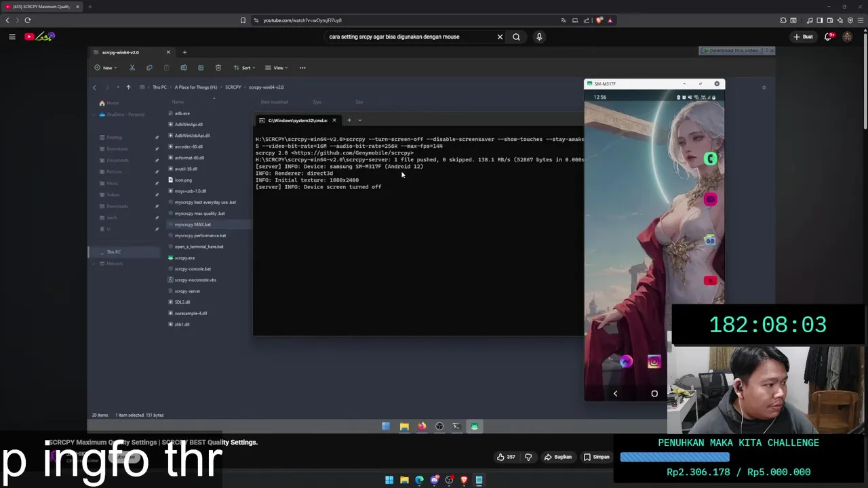Open Microsoft Edge from the taskbar
The width and height of the screenshot is (868, 488).
(x=419, y=480)
